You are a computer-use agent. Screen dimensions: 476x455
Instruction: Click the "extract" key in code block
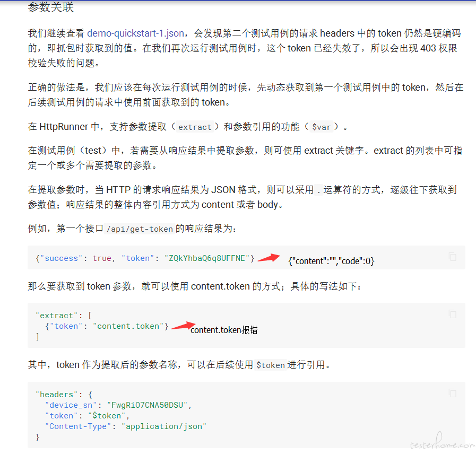click(x=56, y=316)
